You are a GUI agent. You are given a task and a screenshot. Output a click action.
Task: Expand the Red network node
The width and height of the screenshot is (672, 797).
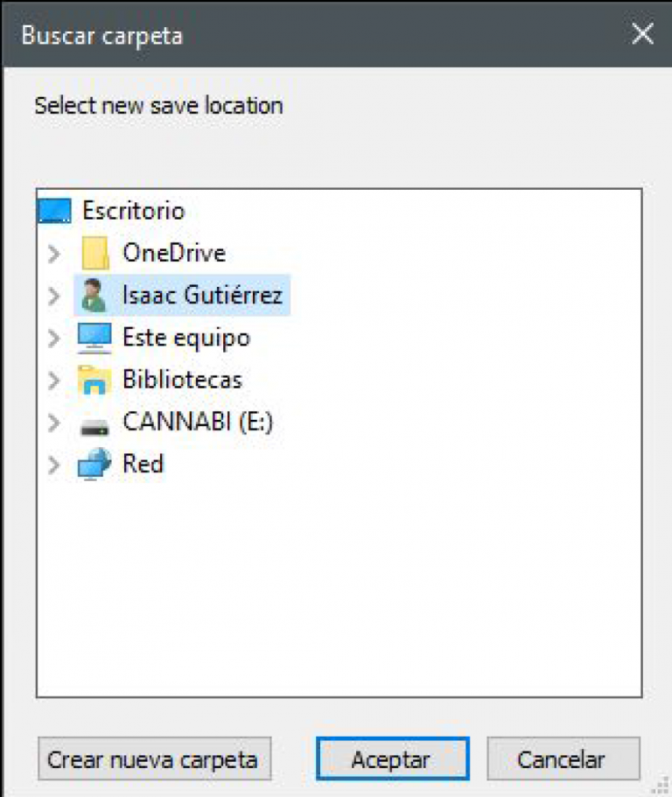coord(54,464)
